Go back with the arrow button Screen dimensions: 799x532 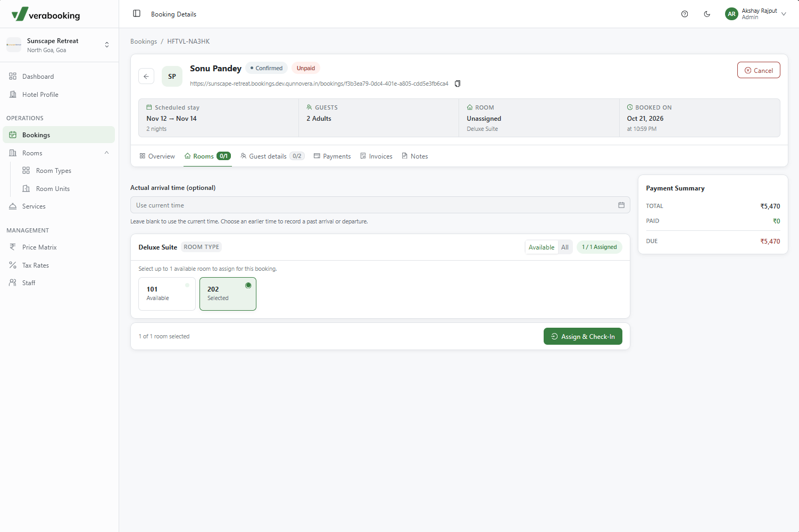(146, 77)
